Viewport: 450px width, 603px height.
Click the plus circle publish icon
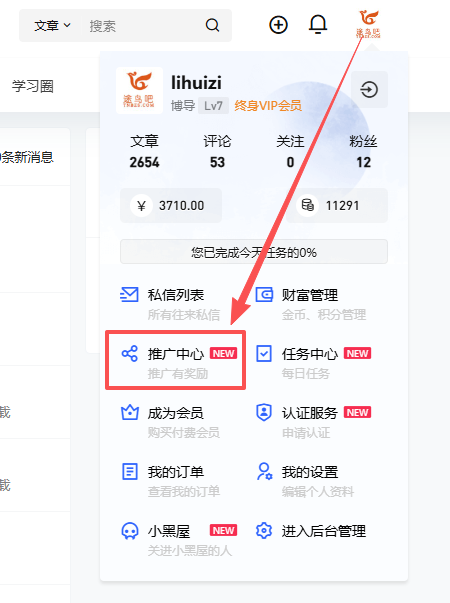(278, 25)
